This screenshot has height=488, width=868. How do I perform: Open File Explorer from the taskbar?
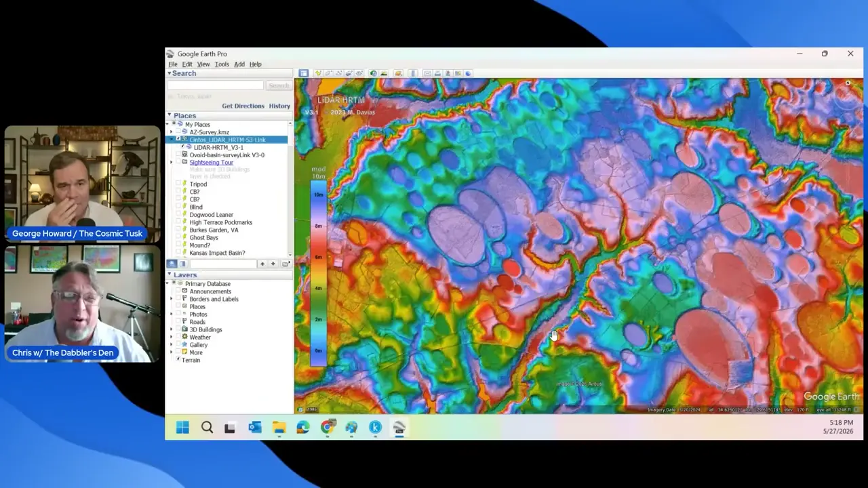279,428
